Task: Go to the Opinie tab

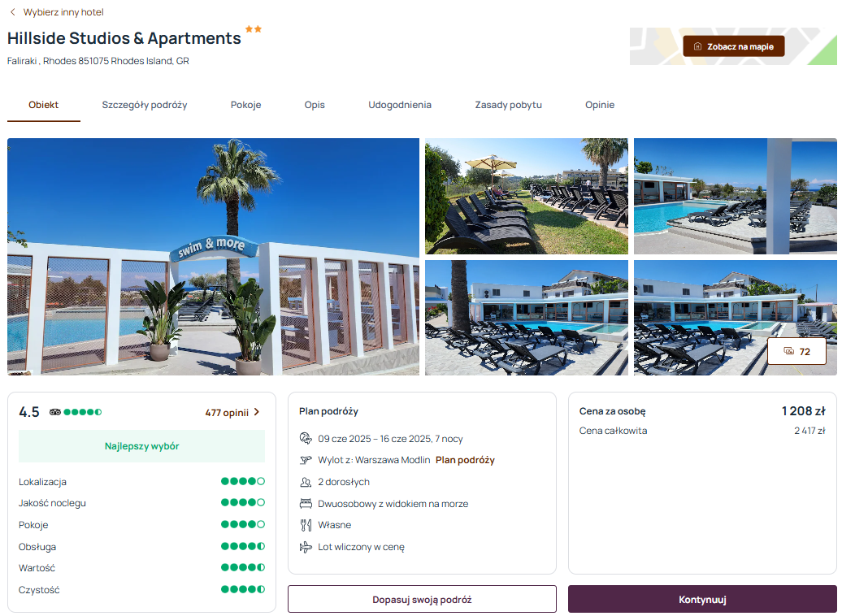Action: point(599,105)
